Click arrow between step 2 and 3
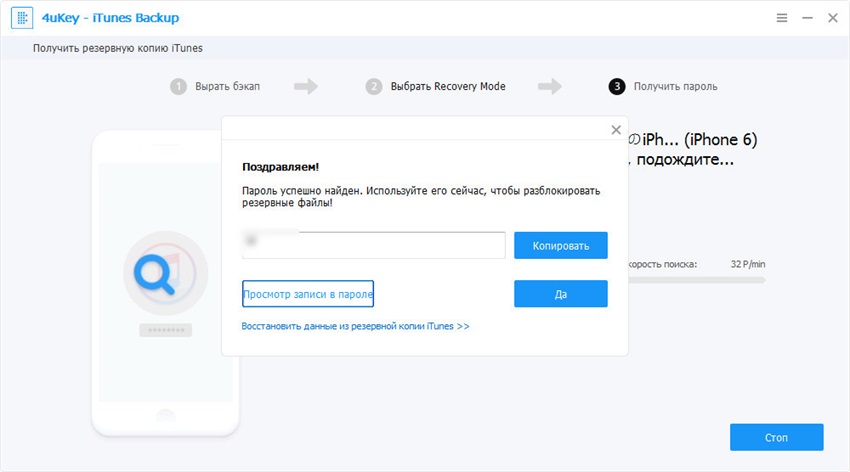 pyautogui.click(x=550, y=86)
